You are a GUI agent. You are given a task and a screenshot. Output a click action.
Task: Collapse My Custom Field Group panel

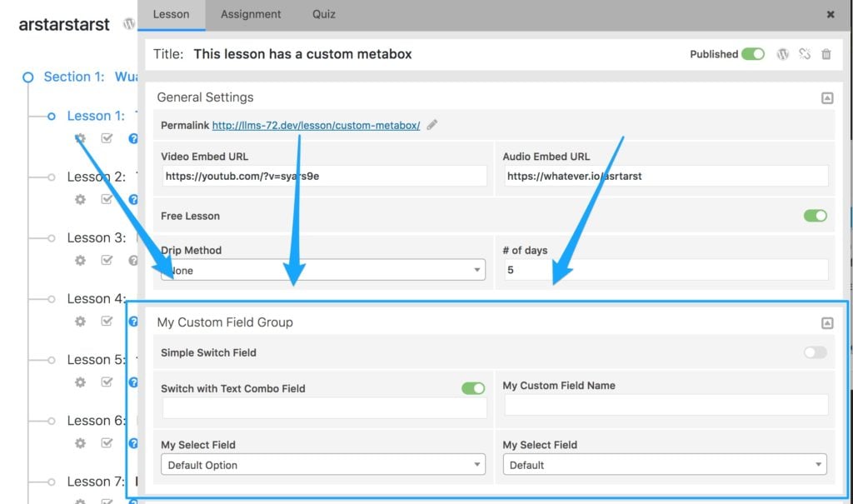(x=827, y=323)
